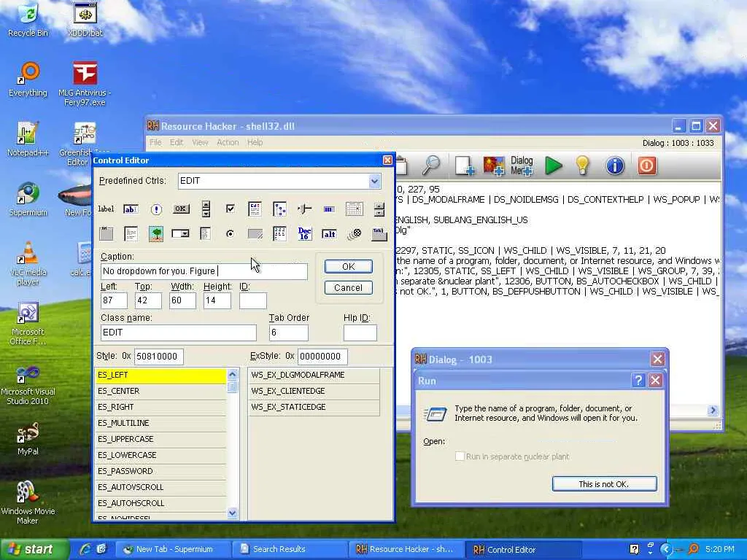Open the Help menu in Resource Hacker
Screen dimensions: 747x560
(x=255, y=142)
